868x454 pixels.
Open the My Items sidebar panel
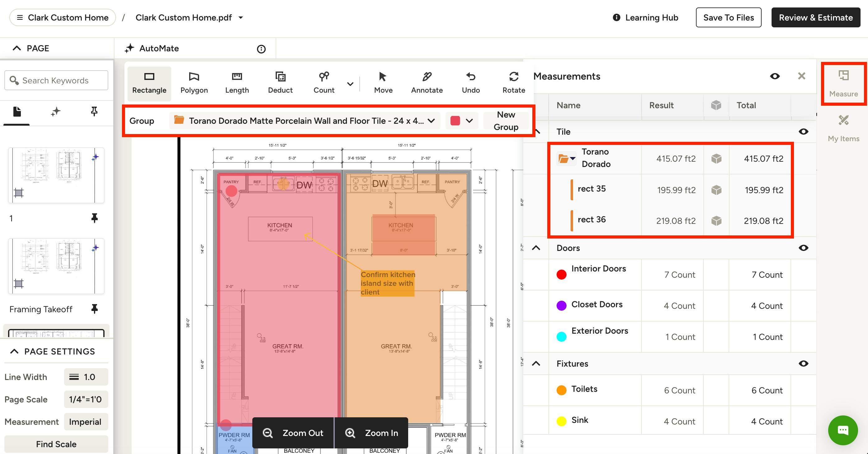pyautogui.click(x=843, y=128)
